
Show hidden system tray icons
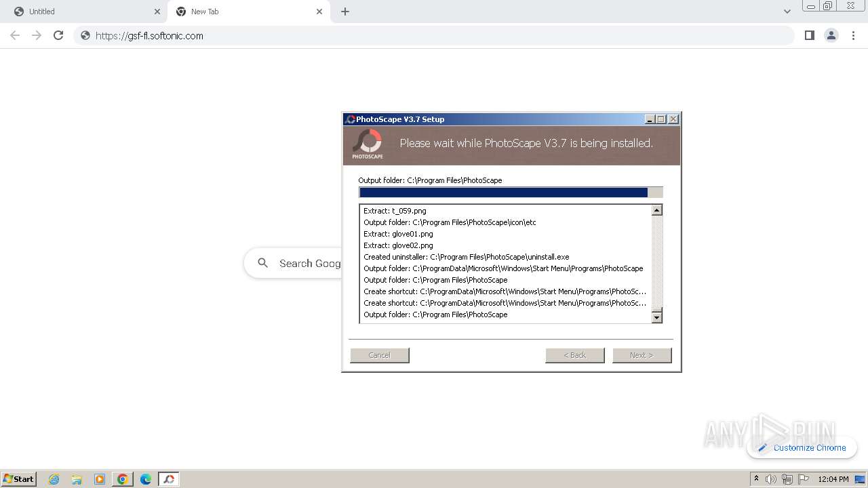(x=756, y=479)
